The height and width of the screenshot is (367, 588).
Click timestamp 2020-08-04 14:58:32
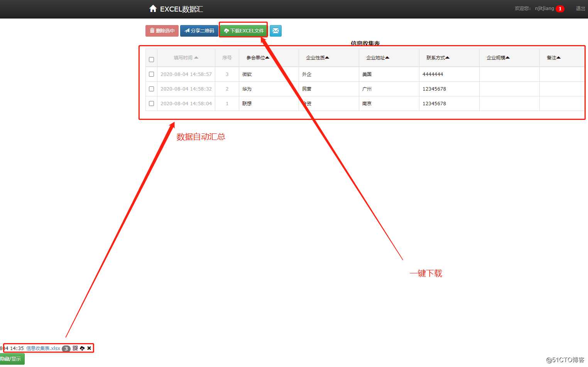click(x=186, y=89)
